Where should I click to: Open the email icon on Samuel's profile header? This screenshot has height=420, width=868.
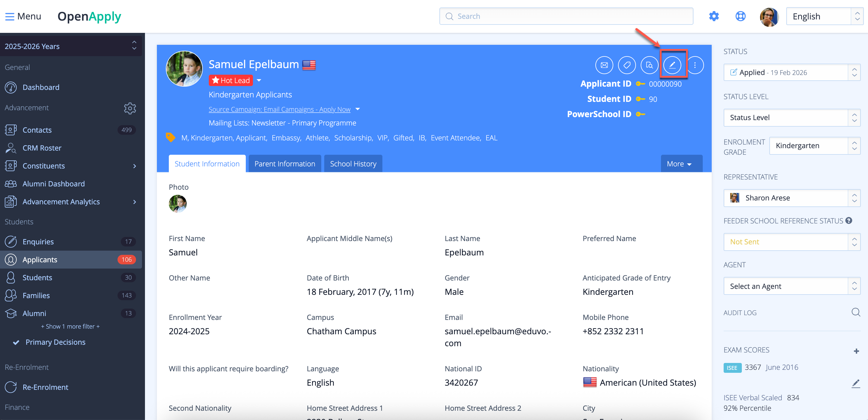604,65
